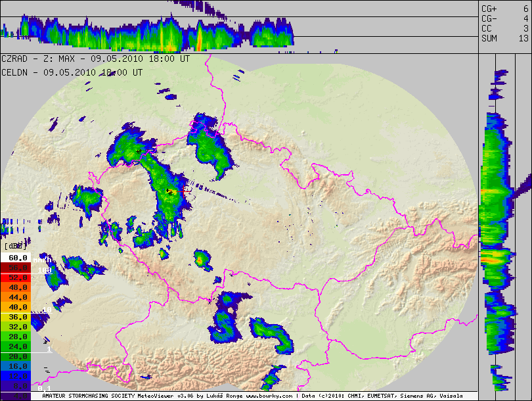The image size is (532, 401).
Task: Choose the 8.0 dBZ legend swatch
Action: point(16,386)
